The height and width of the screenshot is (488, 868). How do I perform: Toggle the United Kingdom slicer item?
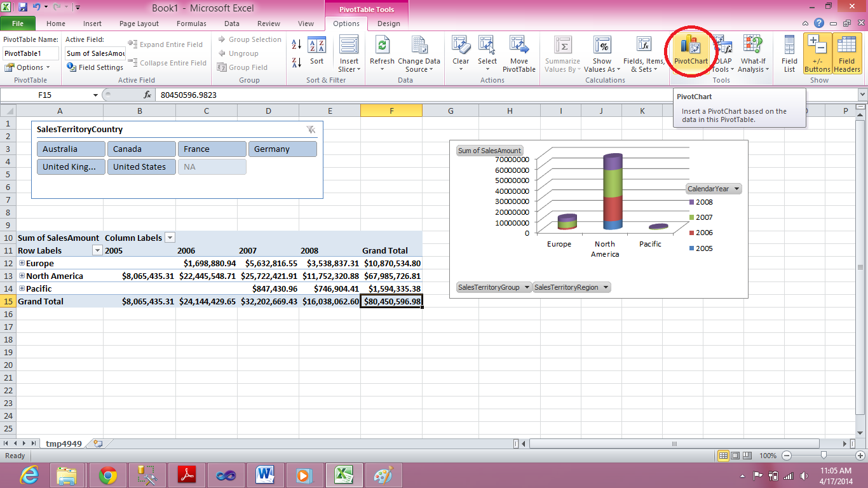(71, 166)
